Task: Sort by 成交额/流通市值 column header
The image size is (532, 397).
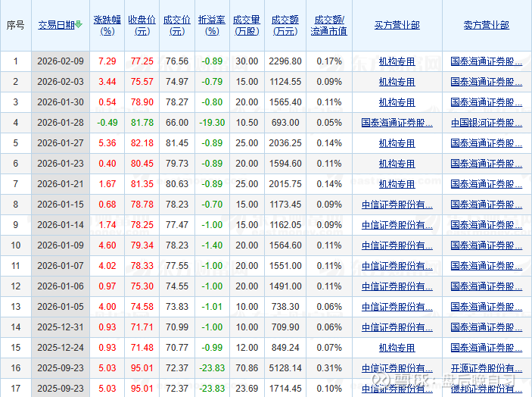Action: (x=328, y=26)
